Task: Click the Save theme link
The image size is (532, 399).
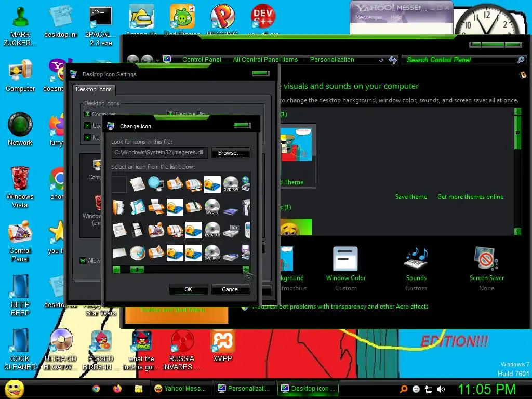Action: pos(411,197)
